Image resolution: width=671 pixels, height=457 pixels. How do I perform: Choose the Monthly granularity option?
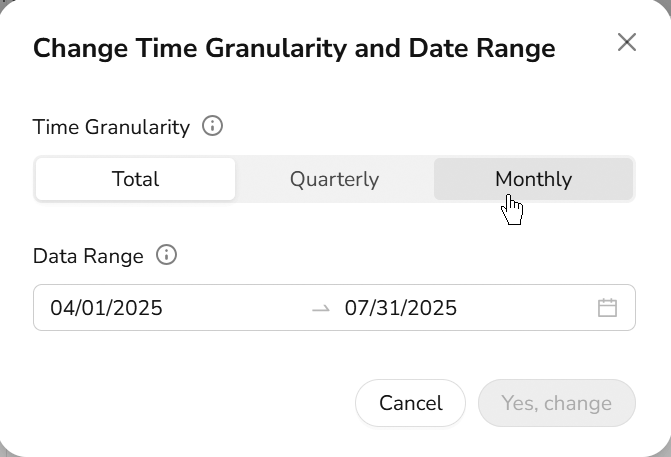point(533,179)
